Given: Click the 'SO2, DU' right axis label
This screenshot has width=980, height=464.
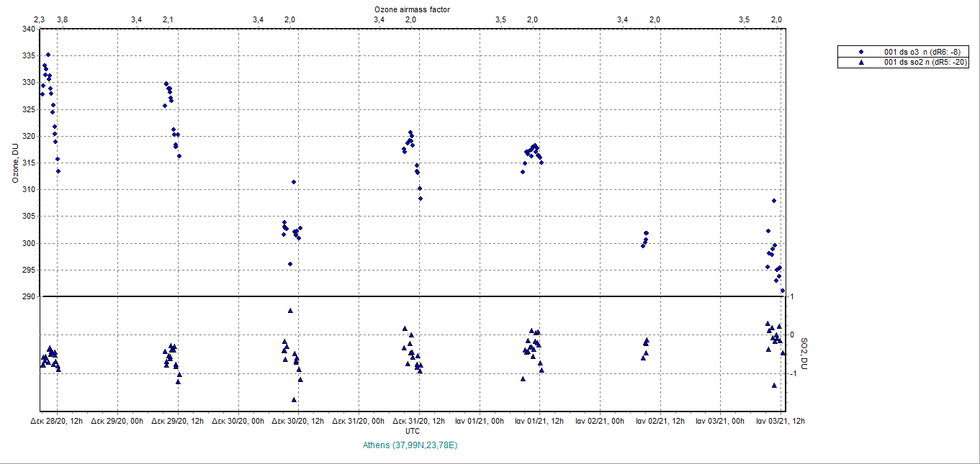Looking at the screenshot, I should (x=805, y=354).
